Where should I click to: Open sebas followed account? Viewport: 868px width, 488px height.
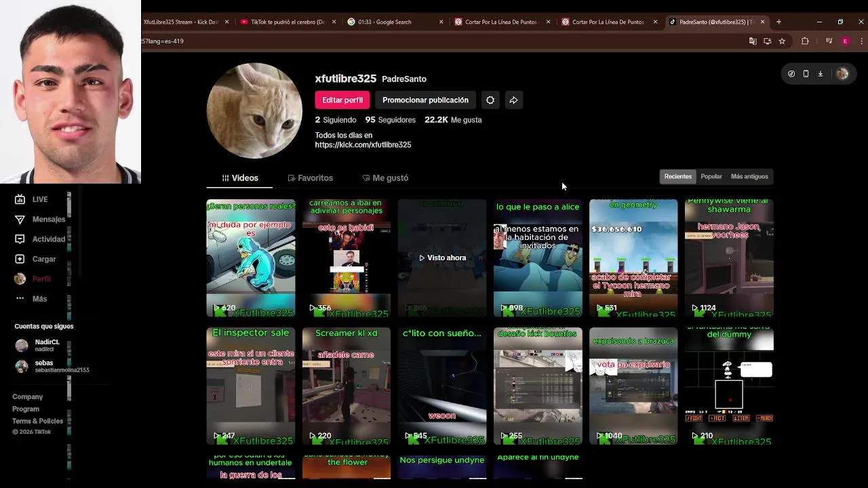[52, 366]
